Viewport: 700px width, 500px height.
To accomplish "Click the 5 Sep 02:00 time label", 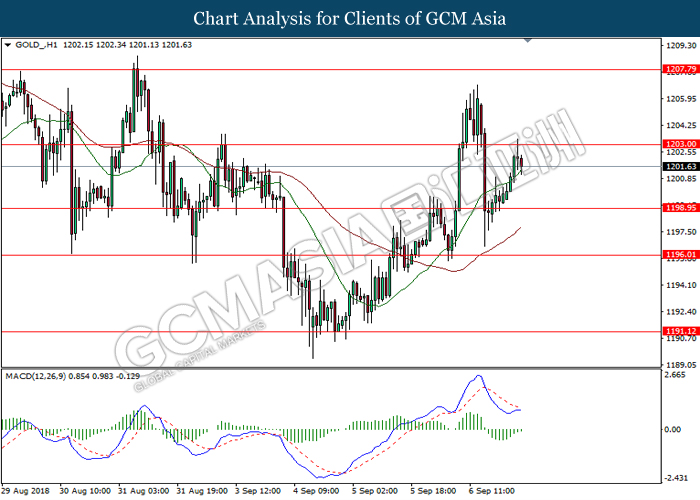I will tap(375, 491).
